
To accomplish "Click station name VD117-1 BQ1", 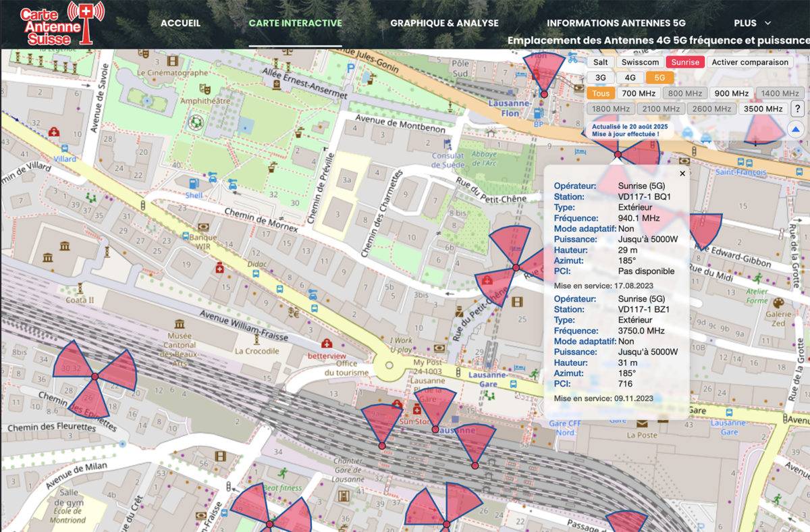I will coord(644,196).
